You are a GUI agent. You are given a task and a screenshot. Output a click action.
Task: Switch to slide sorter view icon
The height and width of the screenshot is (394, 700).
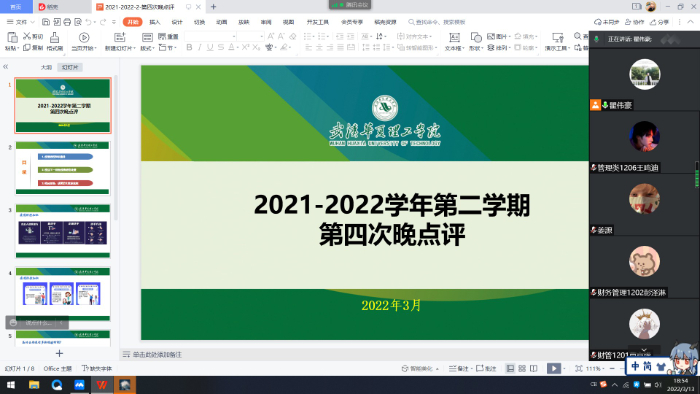point(522,368)
